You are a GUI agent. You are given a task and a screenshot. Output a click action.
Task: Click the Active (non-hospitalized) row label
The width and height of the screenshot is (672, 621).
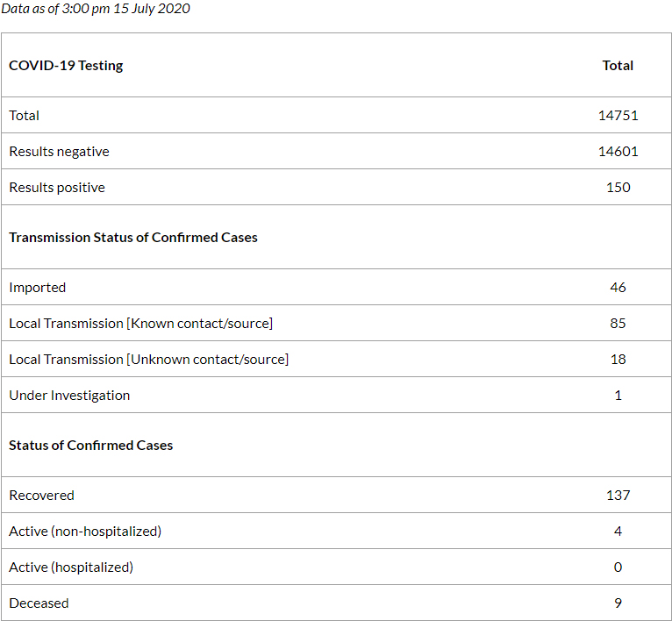click(x=85, y=532)
